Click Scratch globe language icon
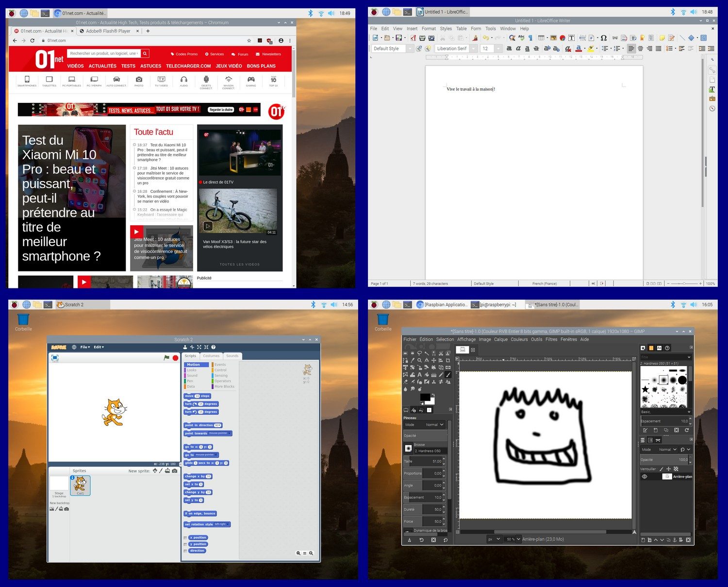This screenshot has width=728, height=587. point(74,347)
